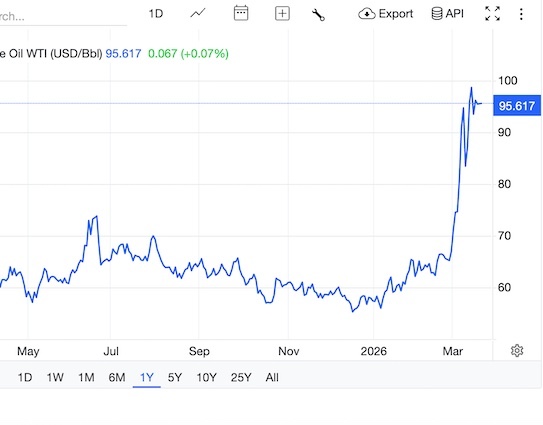Add a comparison with the plus icon

[x=282, y=14]
